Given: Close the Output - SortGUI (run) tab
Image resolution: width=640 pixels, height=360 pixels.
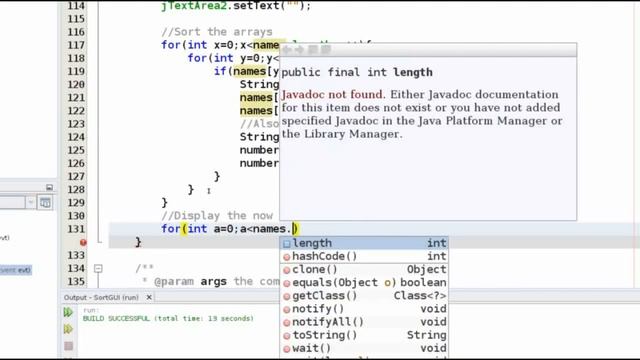Looking at the screenshot, I should pyautogui.click(x=149, y=297).
